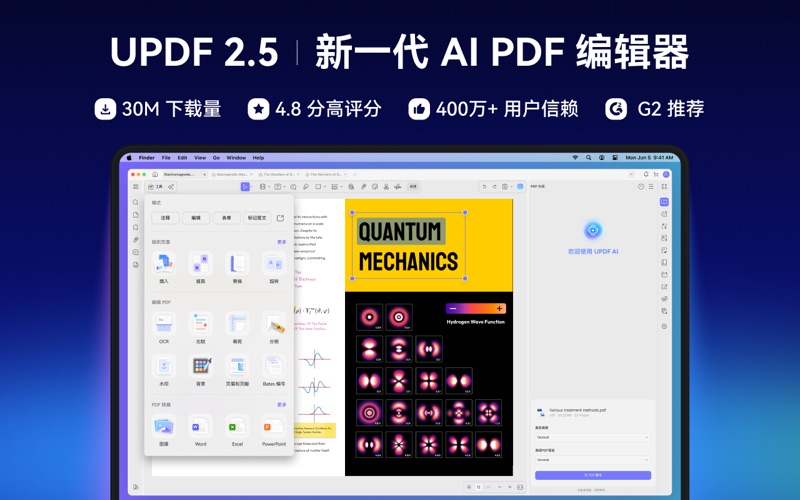The height and width of the screenshot is (500, 800).
Task: Open the View menu in menu bar
Action: (x=200, y=158)
